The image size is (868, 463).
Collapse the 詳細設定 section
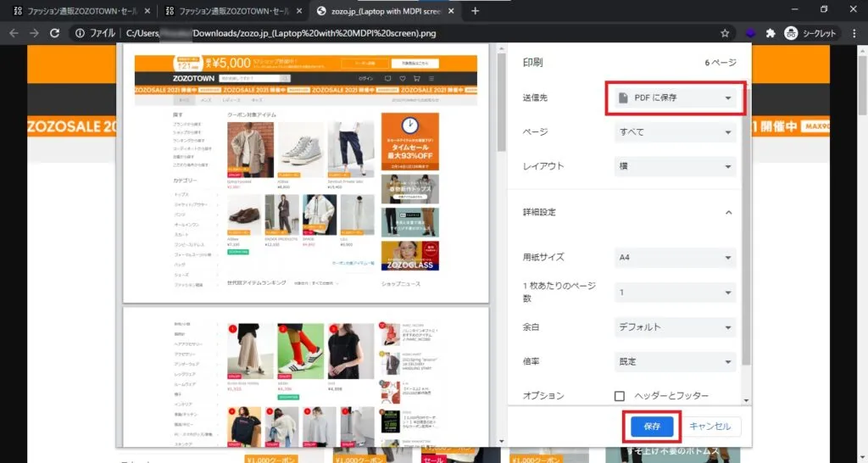point(728,213)
